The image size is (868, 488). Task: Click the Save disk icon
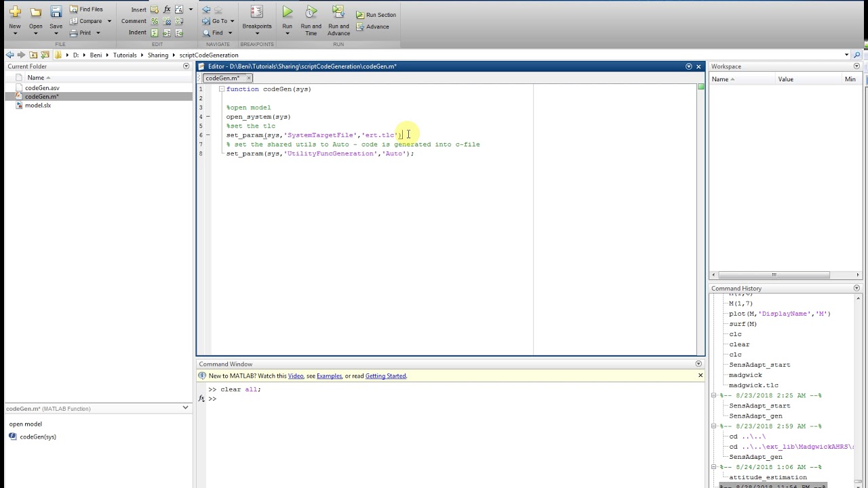coord(56,12)
